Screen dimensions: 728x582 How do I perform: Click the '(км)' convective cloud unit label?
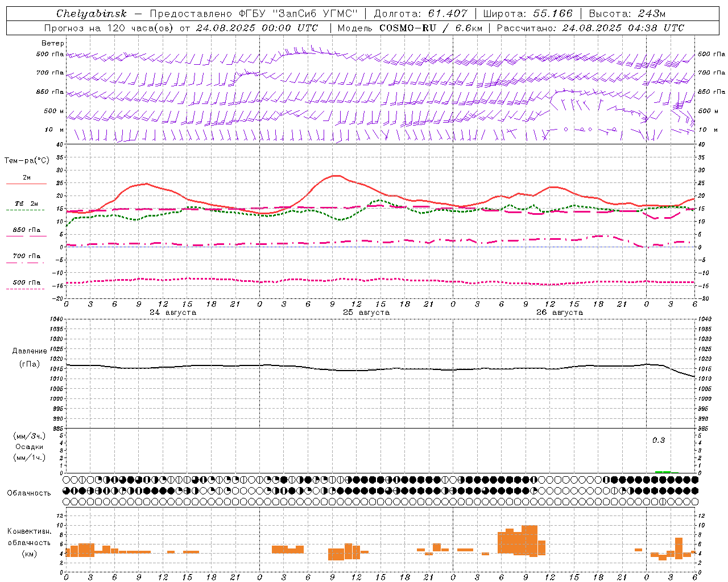[x=30, y=554]
